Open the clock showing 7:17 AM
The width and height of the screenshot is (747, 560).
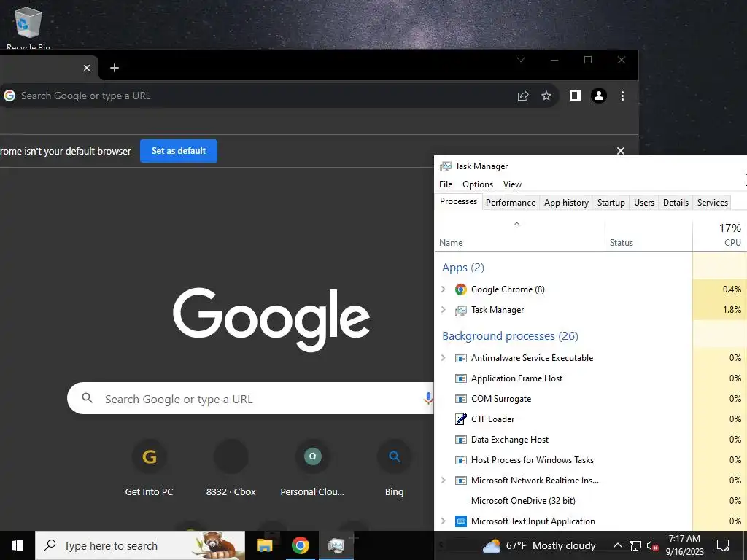coord(684,545)
